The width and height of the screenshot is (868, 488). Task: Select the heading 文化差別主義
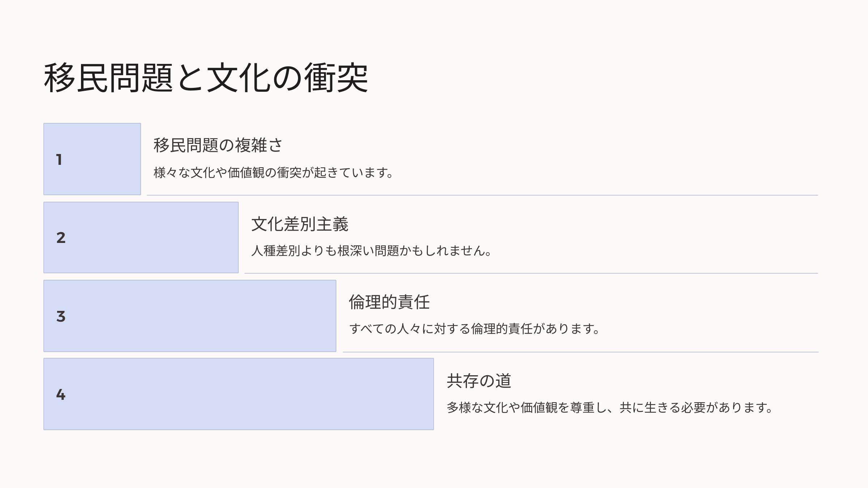[x=299, y=224]
